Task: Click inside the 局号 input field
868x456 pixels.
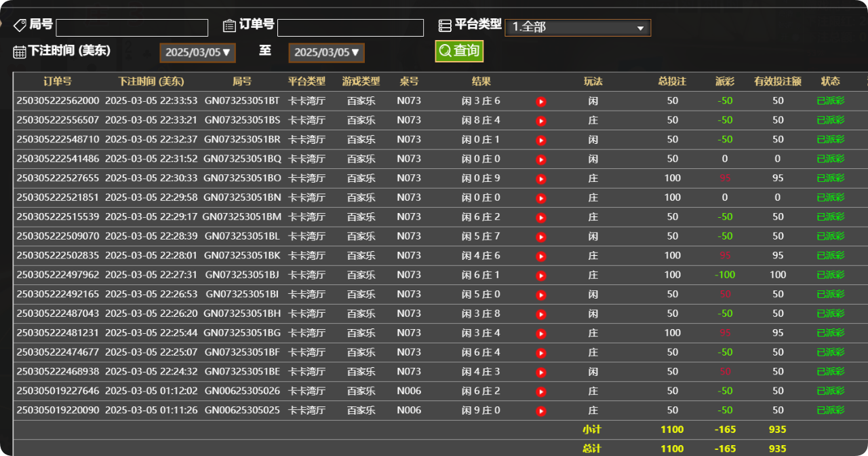Action: [x=132, y=28]
